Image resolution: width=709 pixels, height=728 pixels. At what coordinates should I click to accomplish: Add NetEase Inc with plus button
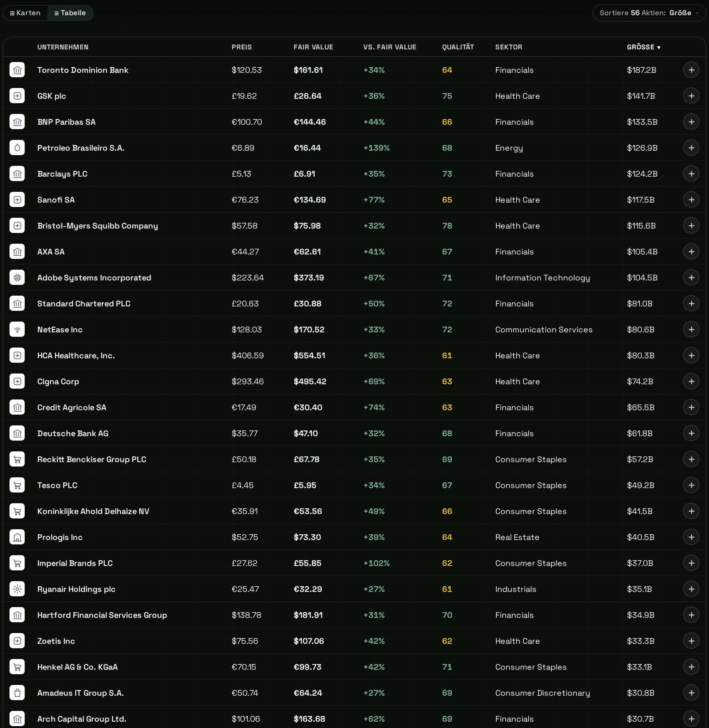691,329
